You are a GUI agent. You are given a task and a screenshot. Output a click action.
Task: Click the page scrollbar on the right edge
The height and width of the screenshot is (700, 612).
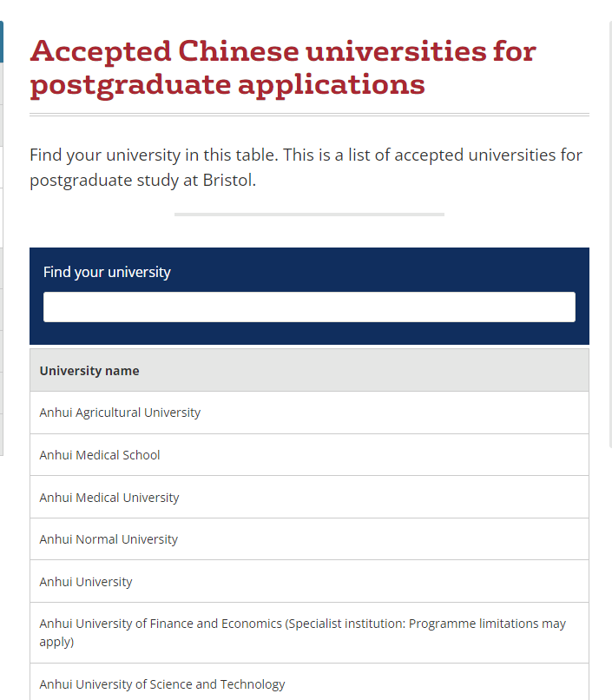click(610, 234)
